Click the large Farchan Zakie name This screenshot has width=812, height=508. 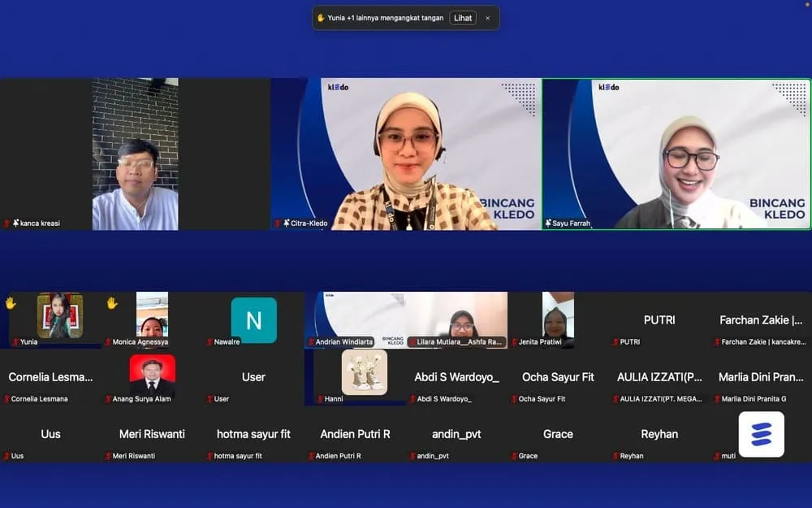pyautogui.click(x=761, y=320)
